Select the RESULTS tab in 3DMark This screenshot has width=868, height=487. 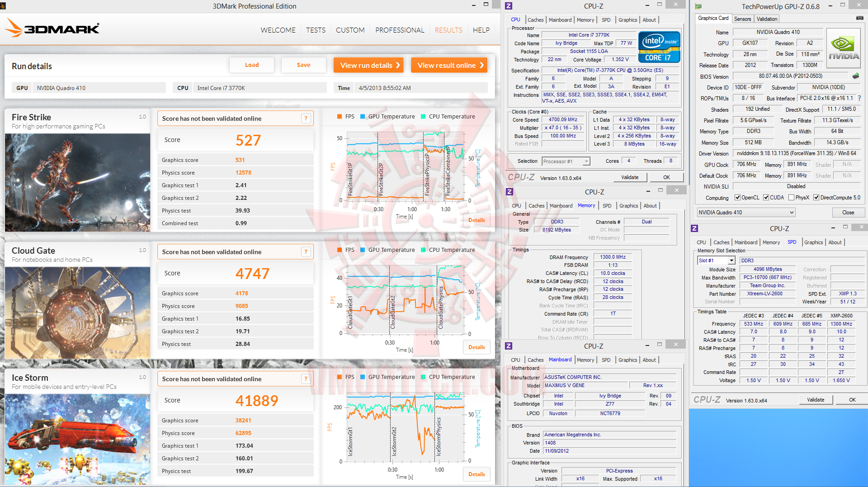tap(448, 30)
